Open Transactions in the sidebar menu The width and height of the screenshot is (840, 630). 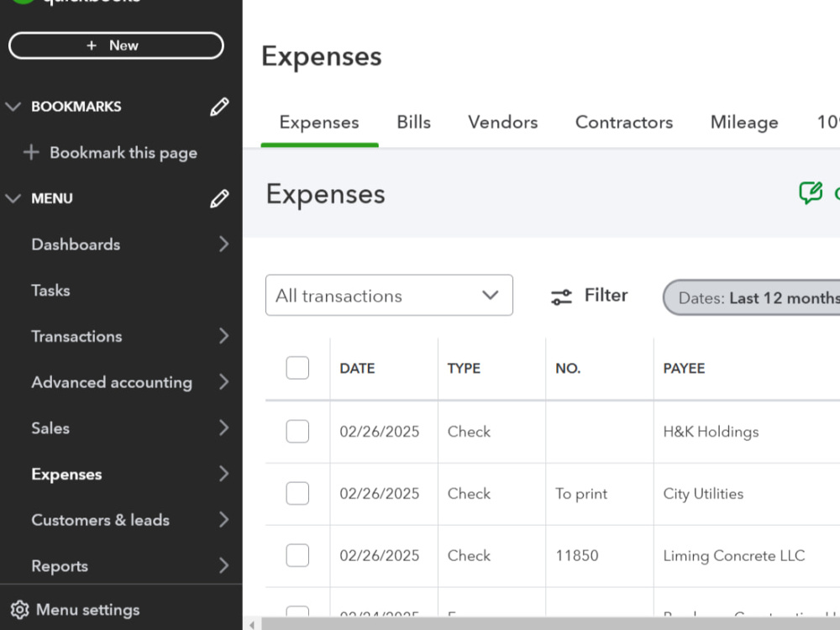pos(76,336)
